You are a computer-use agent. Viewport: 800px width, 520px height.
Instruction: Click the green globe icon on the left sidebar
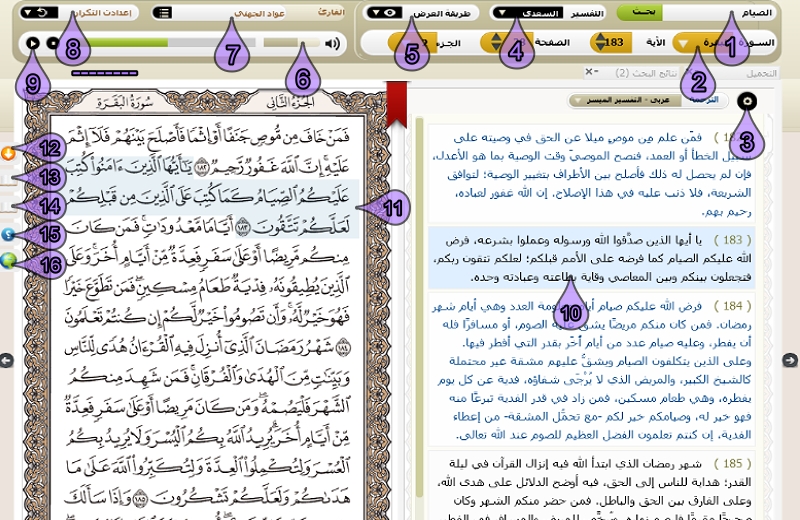7,260
